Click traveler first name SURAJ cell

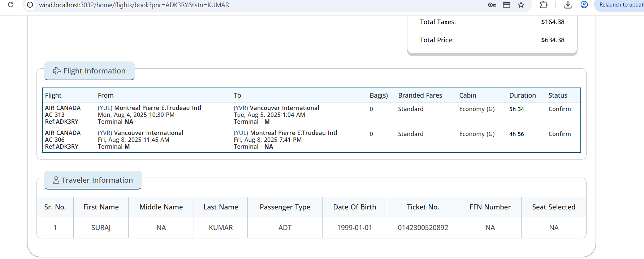click(x=101, y=228)
